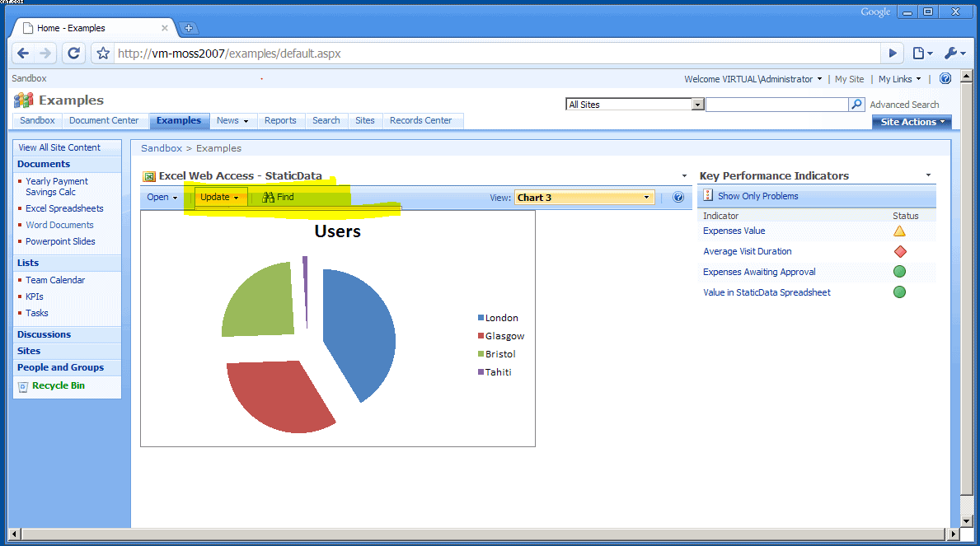Select the Records Center tab
980x546 pixels.
coord(420,120)
